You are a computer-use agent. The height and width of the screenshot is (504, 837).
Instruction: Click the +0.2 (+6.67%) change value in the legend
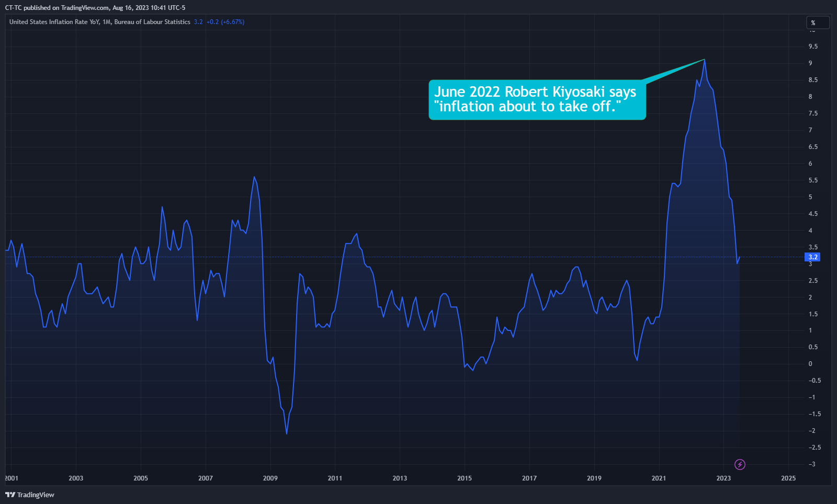[225, 22]
